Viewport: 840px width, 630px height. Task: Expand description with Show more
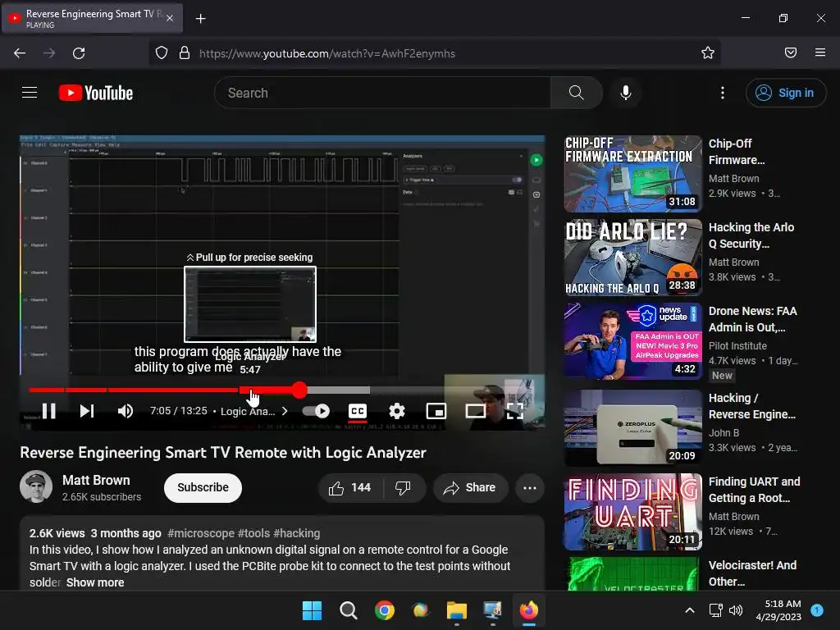[95, 582]
